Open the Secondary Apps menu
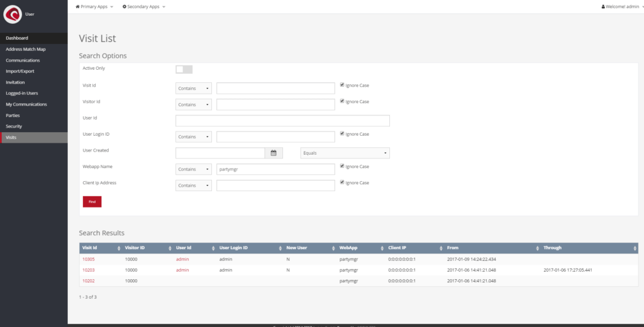Viewport: 644px width, 327px height. point(143,6)
